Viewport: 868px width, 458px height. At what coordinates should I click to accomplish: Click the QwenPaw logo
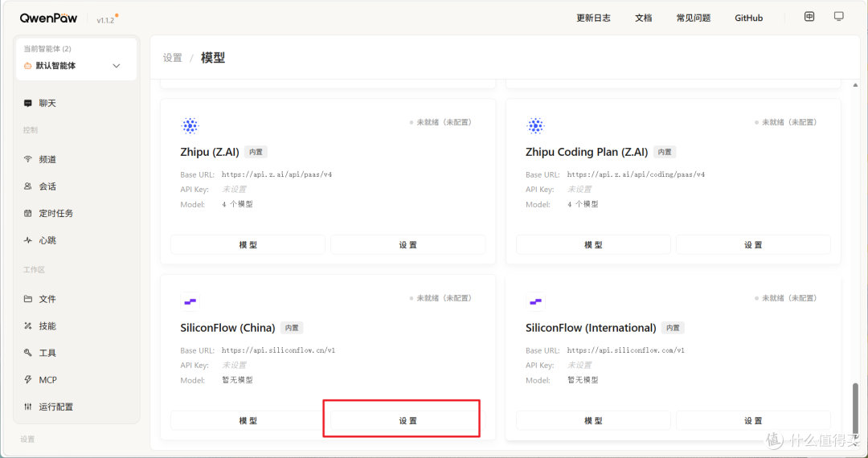(x=49, y=18)
